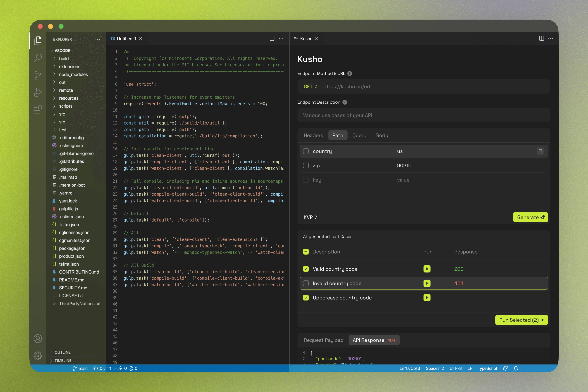Switch to Request Payload tab
This screenshot has width=588, height=392.
pos(324,340)
